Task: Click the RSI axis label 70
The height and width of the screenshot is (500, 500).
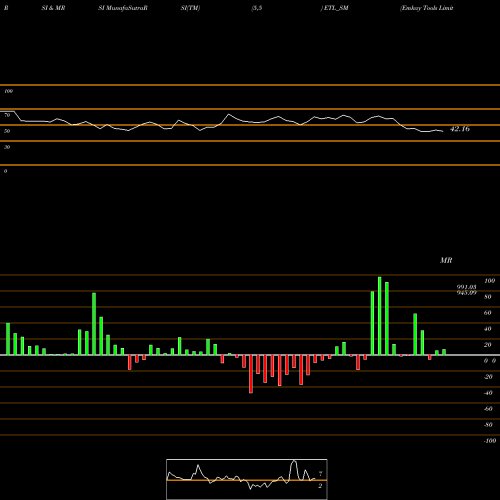Action: 7,115
